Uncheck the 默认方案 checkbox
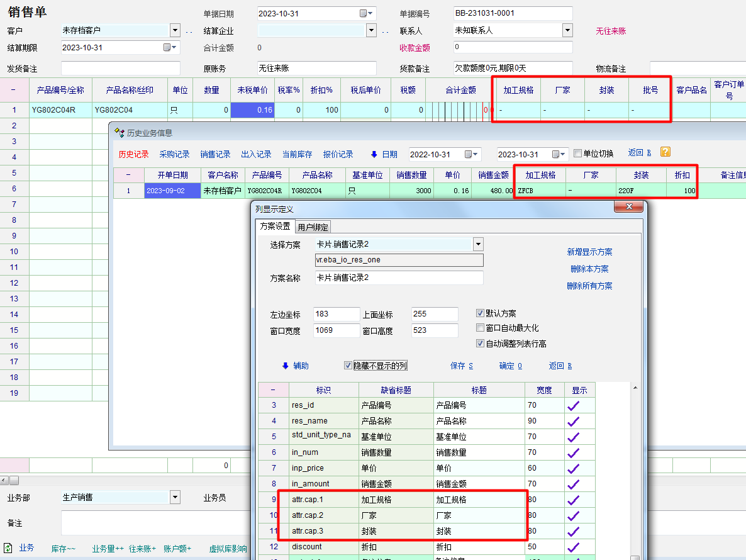Viewport: 746px width, 560px height. 481,313
